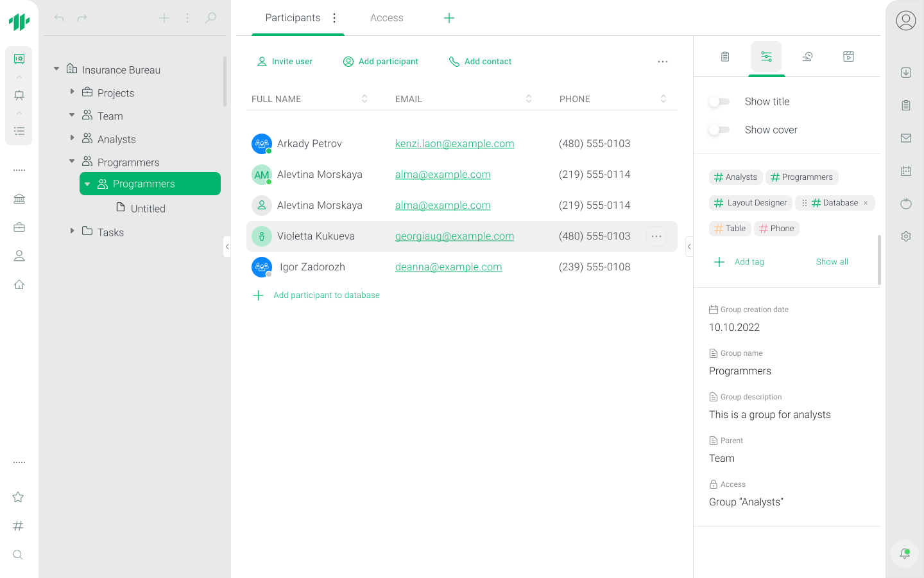924x578 pixels.
Task: Open the settings sliders panel tab
Action: [766, 57]
